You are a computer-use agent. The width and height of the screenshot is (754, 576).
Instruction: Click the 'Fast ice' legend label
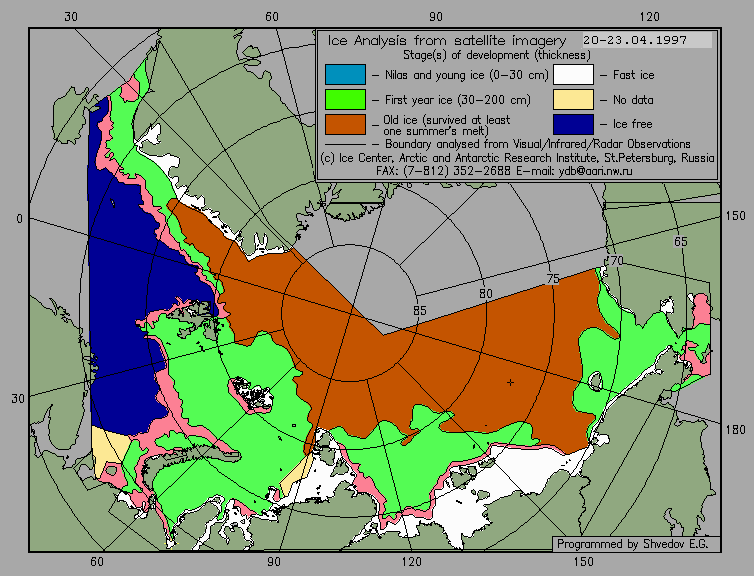(633, 75)
